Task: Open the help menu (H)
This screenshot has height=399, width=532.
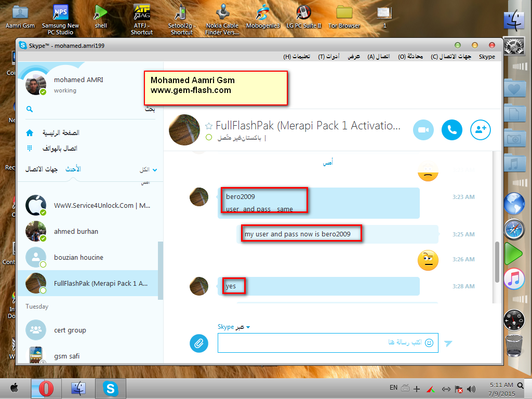Action: (x=297, y=57)
